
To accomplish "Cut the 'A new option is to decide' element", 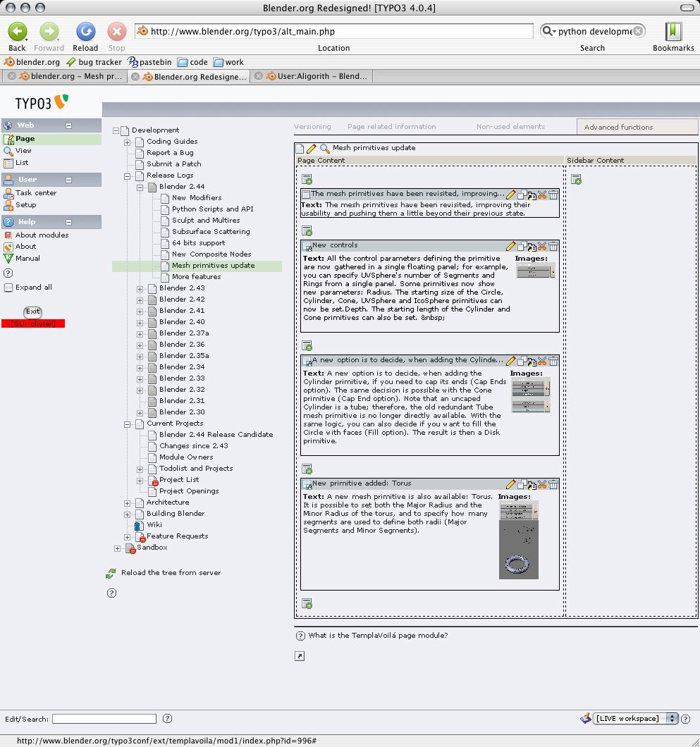I will pos(542,361).
